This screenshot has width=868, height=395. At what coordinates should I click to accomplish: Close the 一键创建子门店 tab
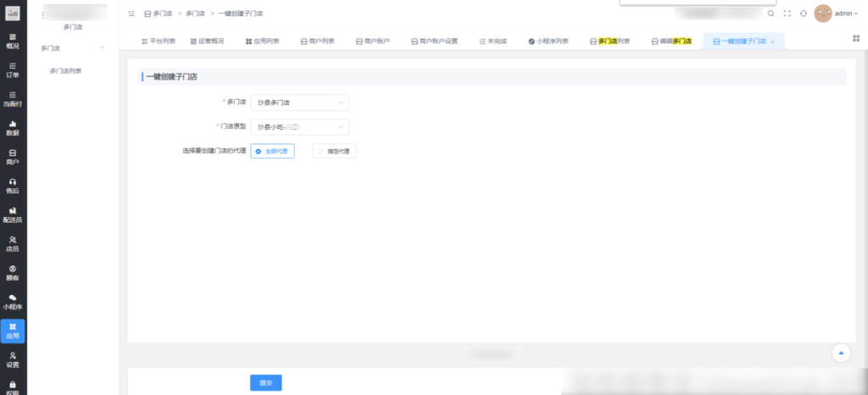772,42
